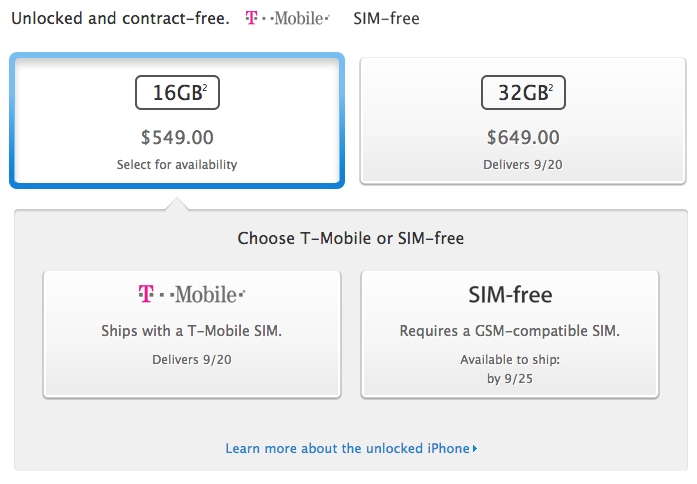Image resolution: width=697 pixels, height=484 pixels.
Task: Click the Unlocked and contract-free heading
Action: [120, 18]
